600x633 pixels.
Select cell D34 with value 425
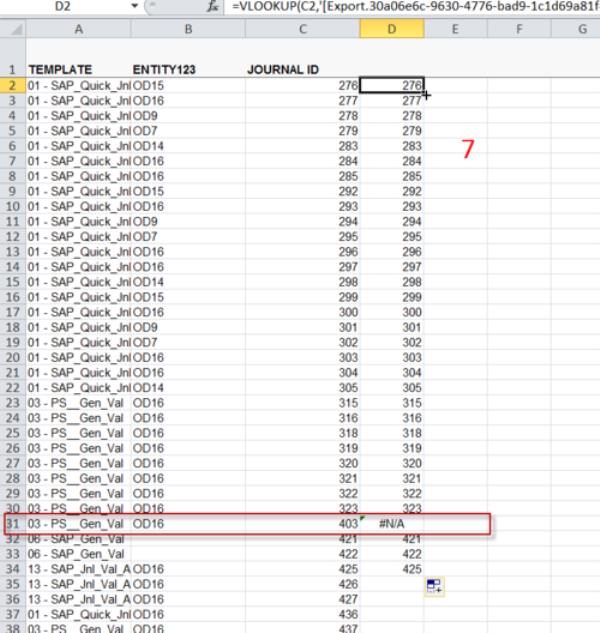(x=392, y=569)
